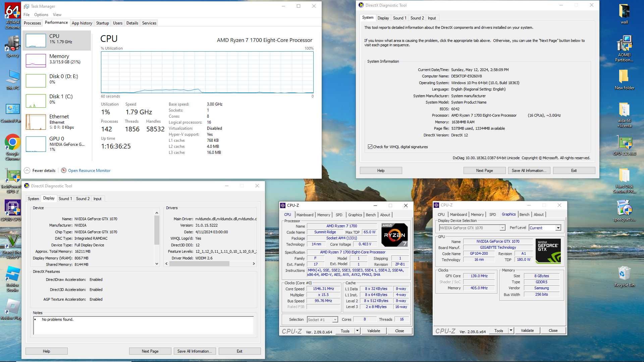
Task: Click NVIDIA GeForce GTX logo in CPU-Z
Action: 548,251
